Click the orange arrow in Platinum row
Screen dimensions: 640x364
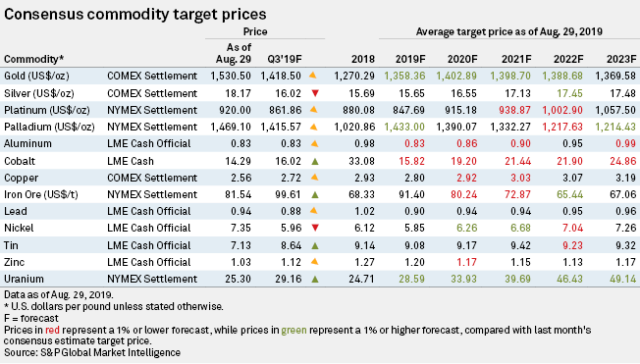[x=313, y=109]
